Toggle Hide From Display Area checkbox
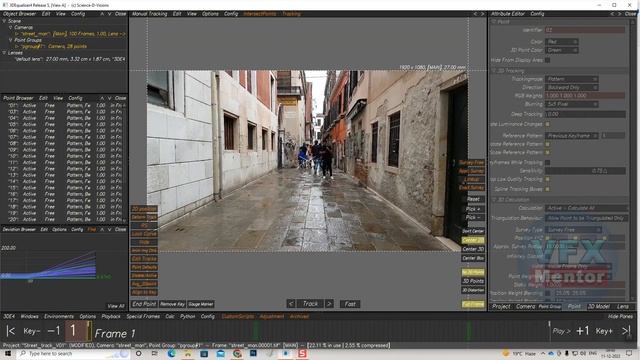 [547, 60]
